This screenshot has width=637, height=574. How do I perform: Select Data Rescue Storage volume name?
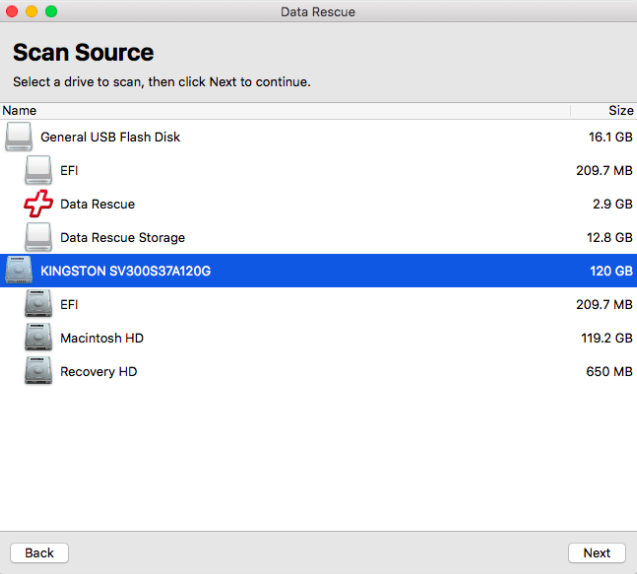(x=123, y=237)
